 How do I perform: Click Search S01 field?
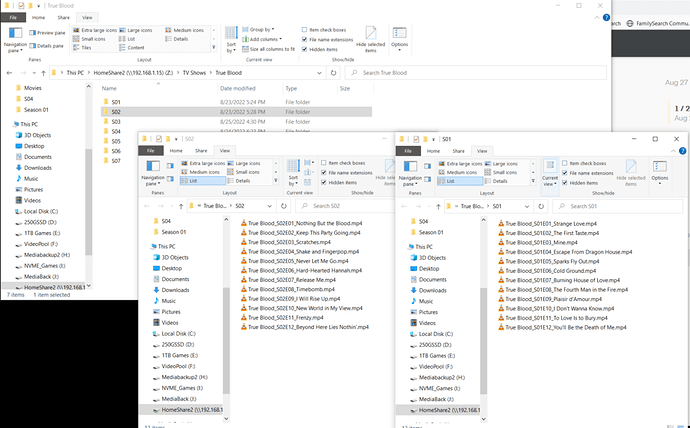pyautogui.click(x=617, y=206)
